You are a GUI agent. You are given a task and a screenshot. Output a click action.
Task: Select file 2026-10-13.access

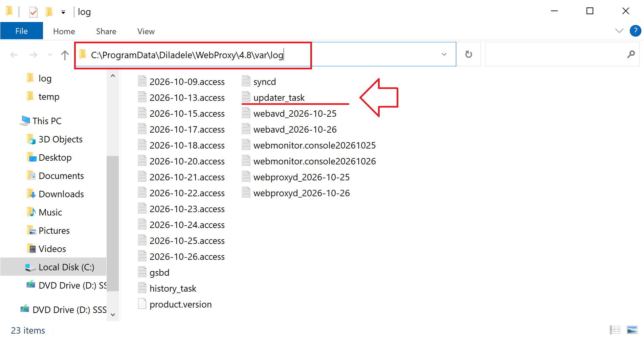coord(182,98)
